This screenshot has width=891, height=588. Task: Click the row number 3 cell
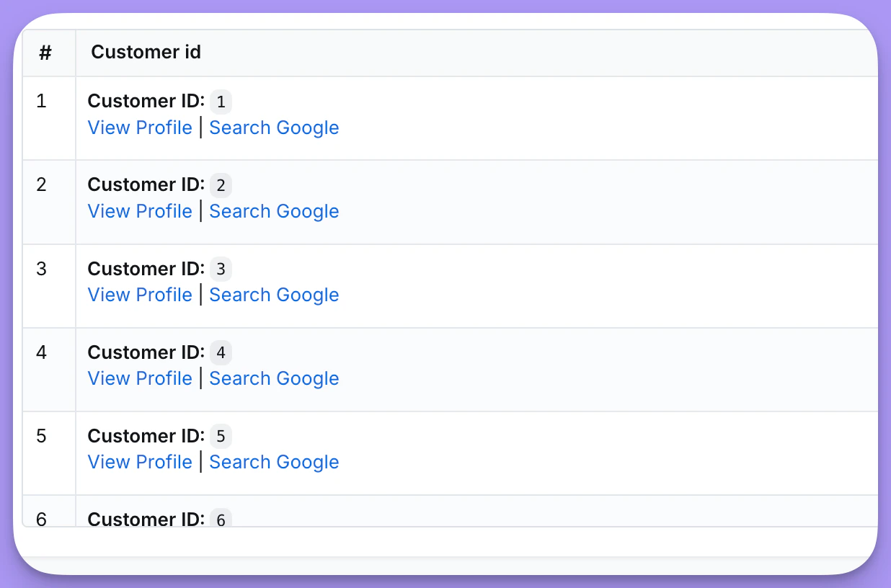41,269
